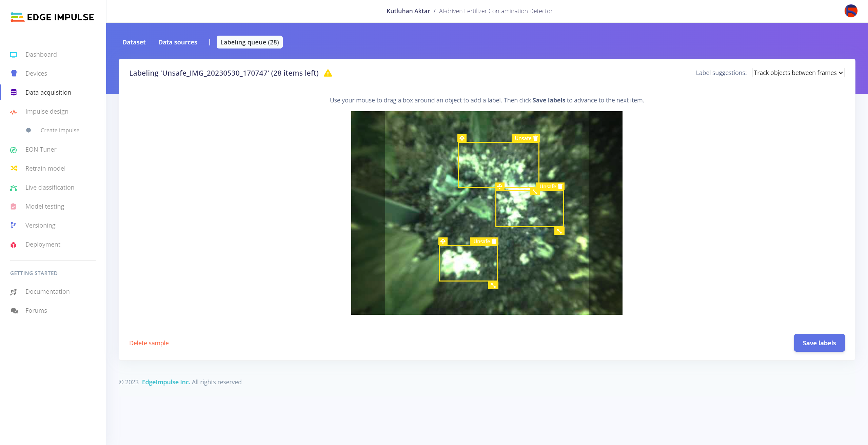Click the Edge Impulse logo
The image size is (868, 445).
(52, 17)
